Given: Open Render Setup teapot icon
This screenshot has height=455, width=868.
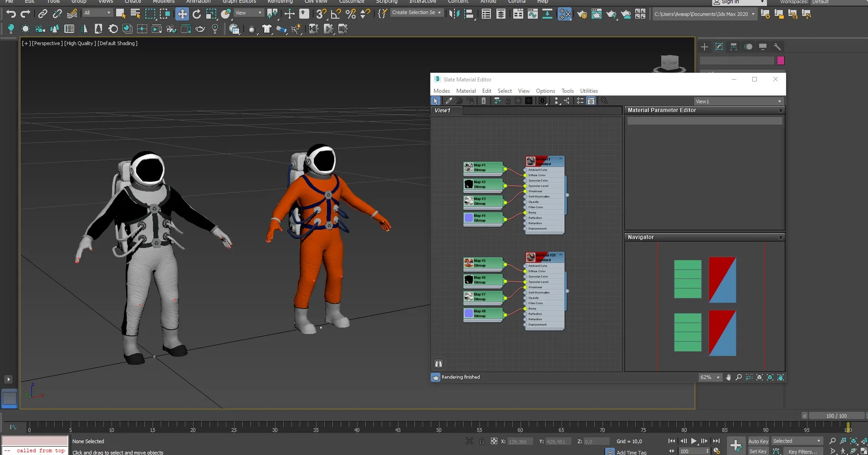Looking at the screenshot, I should coord(582,14).
